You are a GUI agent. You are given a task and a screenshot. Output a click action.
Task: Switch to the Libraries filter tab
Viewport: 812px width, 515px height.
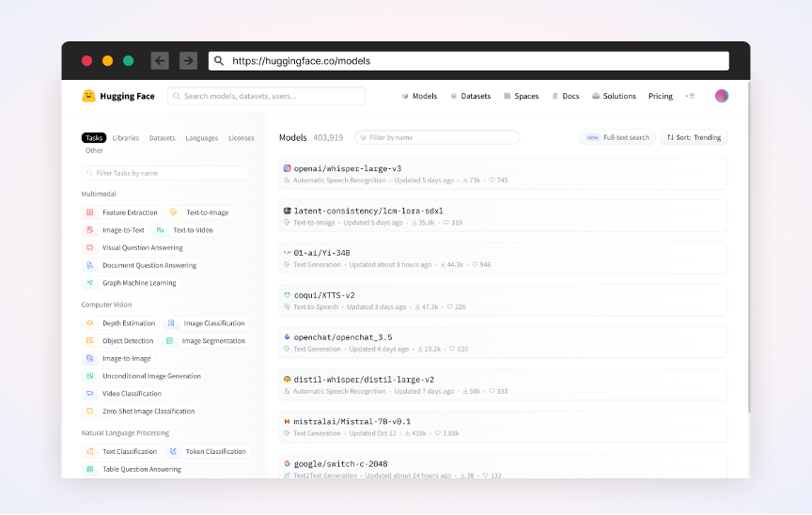pos(126,138)
